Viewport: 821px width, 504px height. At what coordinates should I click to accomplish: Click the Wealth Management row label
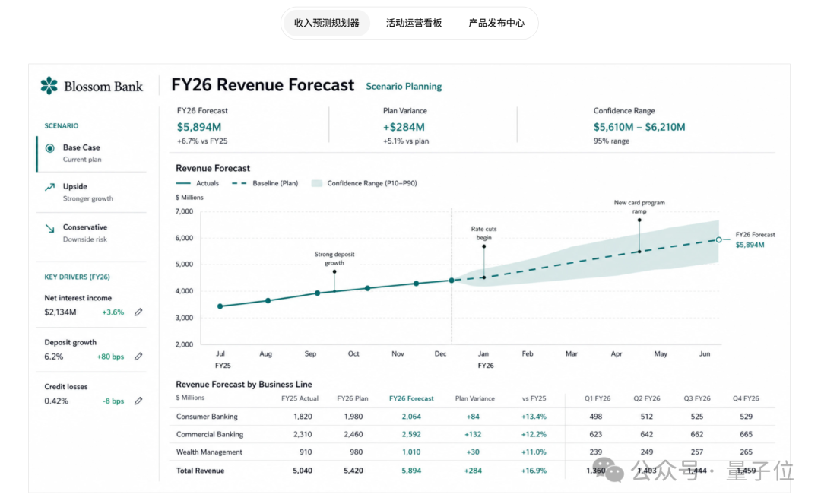click(x=209, y=452)
